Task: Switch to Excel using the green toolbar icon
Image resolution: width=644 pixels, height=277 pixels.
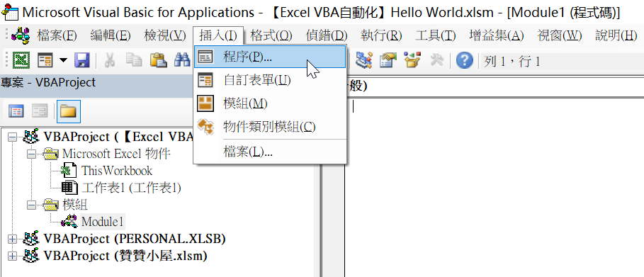Action: pyautogui.click(x=21, y=60)
